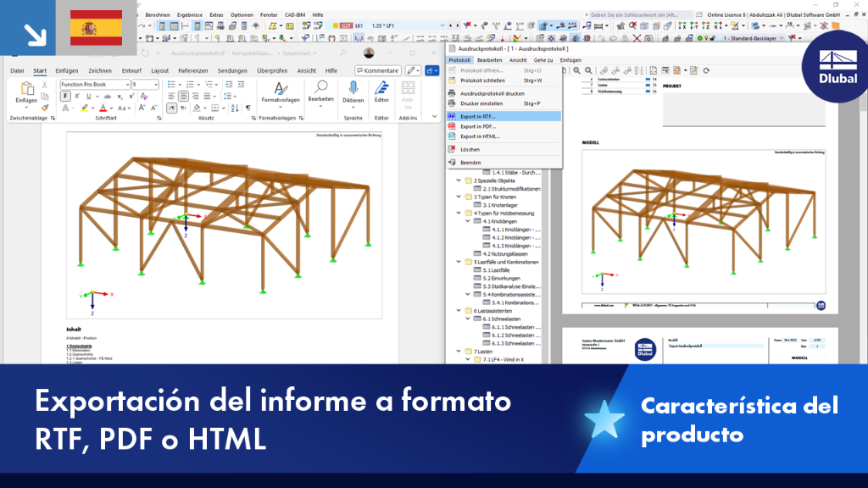Image resolution: width=868 pixels, height=488 pixels.
Task: Click the Kommentare button in Word
Action: 377,71
